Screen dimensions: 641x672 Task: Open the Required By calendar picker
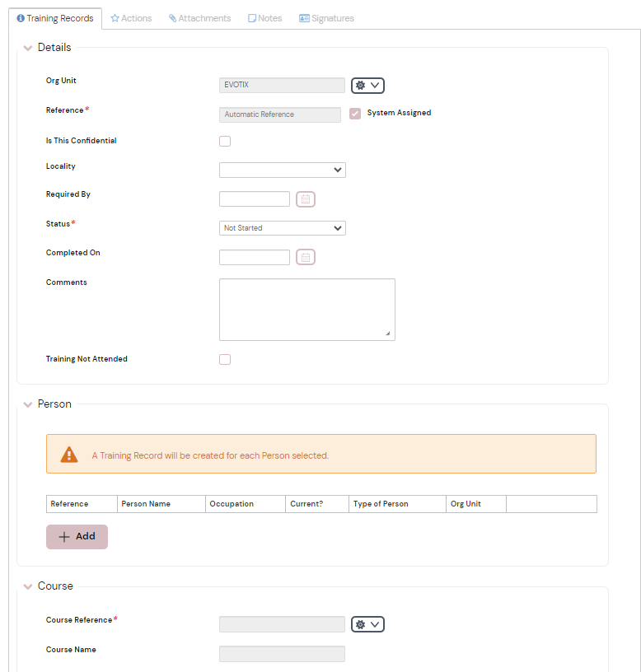tap(306, 199)
